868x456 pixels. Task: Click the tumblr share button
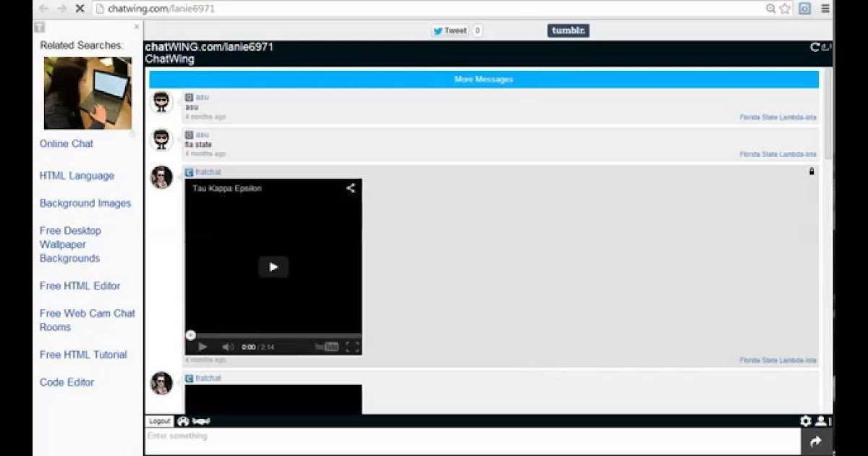click(x=568, y=30)
